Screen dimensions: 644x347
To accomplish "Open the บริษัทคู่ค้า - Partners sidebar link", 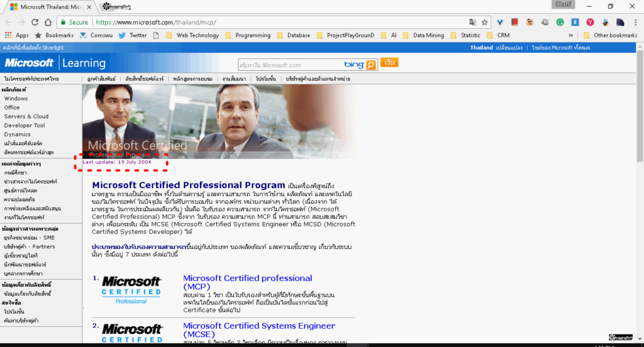I will click(29, 247).
